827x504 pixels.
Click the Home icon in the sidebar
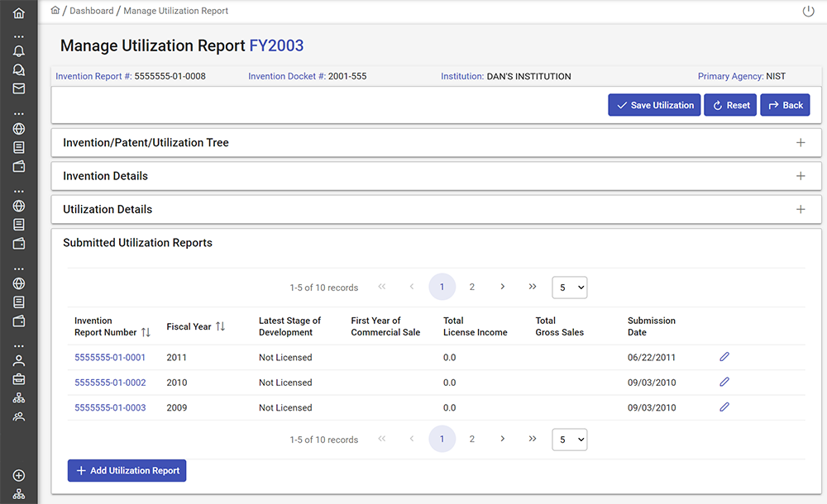tap(18, 13)
